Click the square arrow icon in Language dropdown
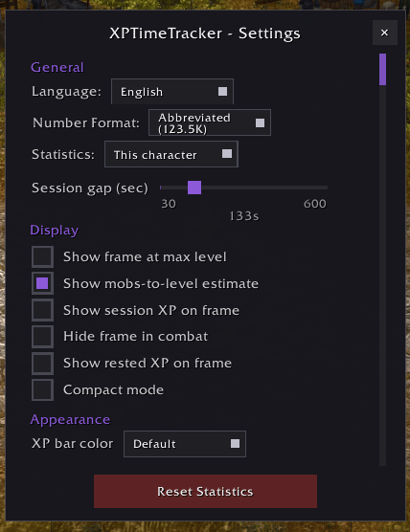This screenshot has width=410, height=532. tap(222, 91)
